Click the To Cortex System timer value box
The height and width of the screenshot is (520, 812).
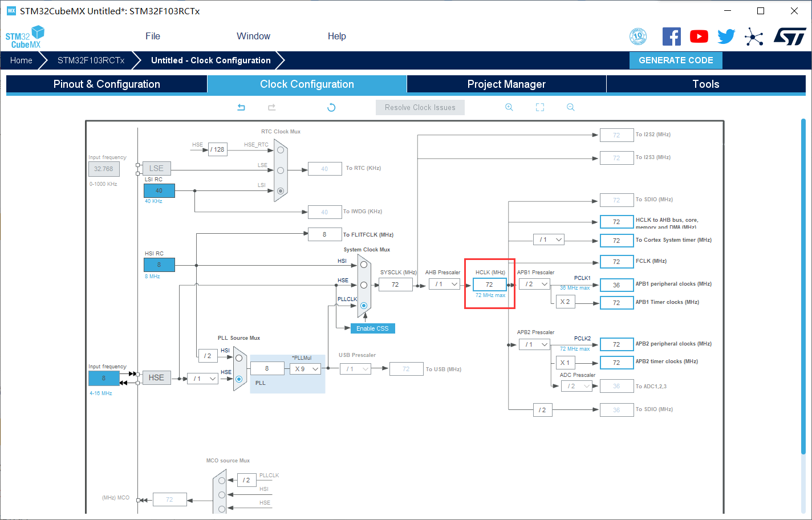pos(617,241)
